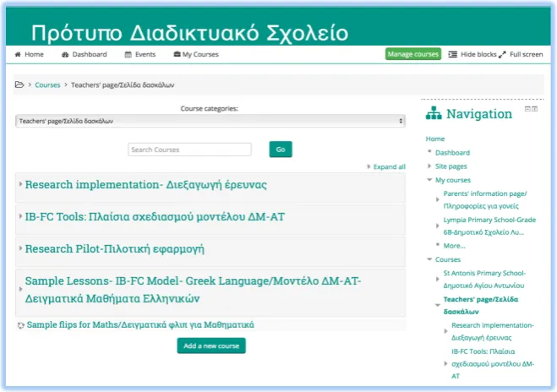Expand Research implementation category arrow
This screenshot has width=557, height=392.
(20, 184)
